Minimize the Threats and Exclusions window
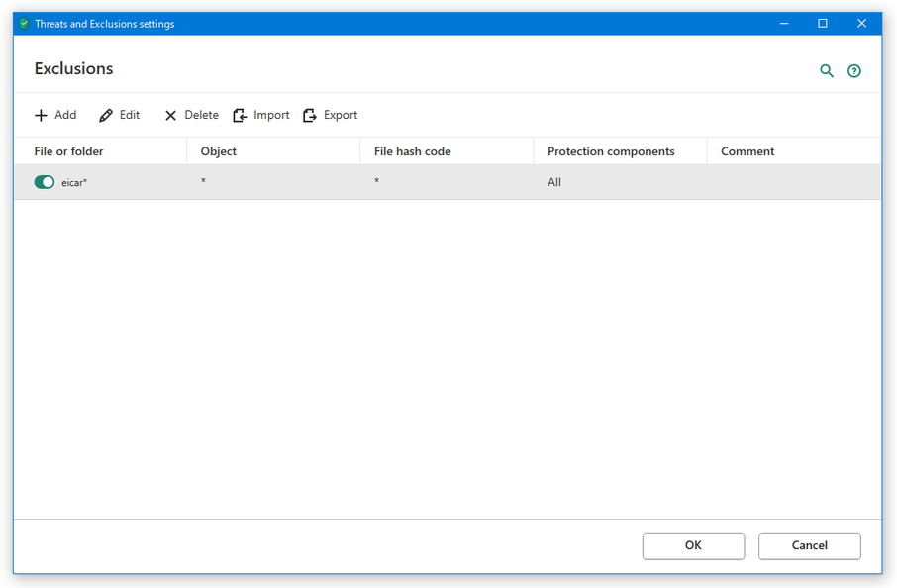 [784, 24]
